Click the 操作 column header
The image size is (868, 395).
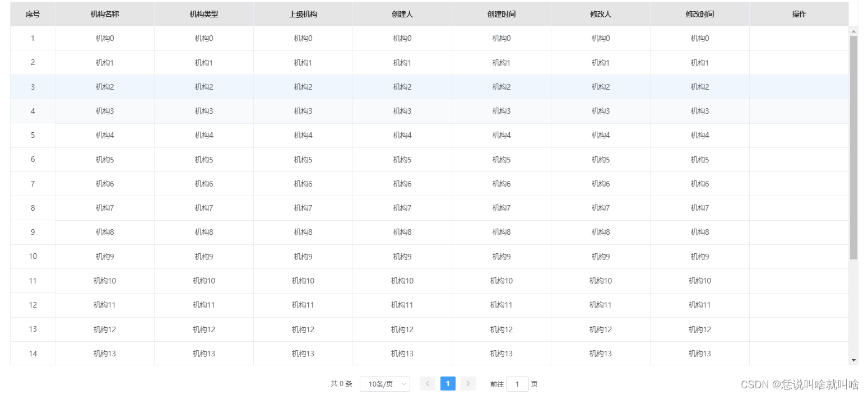pyautogui.click(x=798, y=14)
